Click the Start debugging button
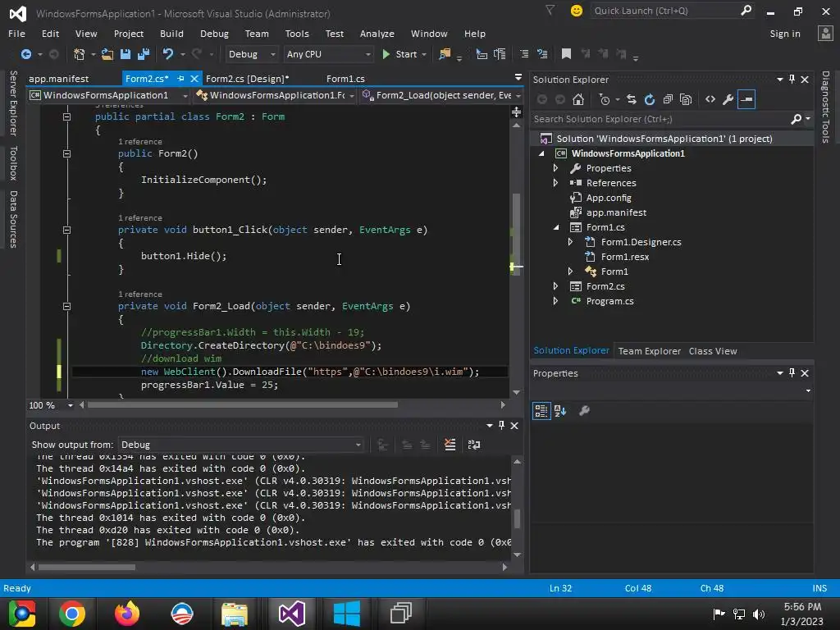 pyautogui.click(x=399, y=54)
